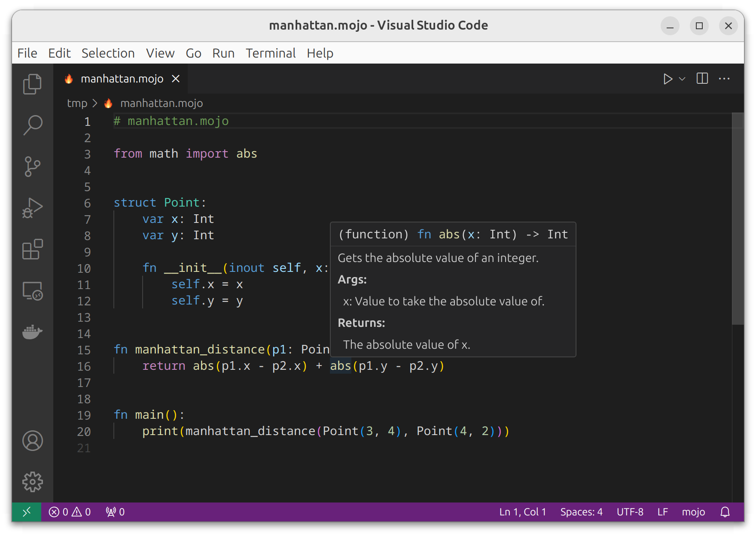Viewport: 756px width, 536px height.
Task: Close the manhattan.mojo tab
Action: 176,79
